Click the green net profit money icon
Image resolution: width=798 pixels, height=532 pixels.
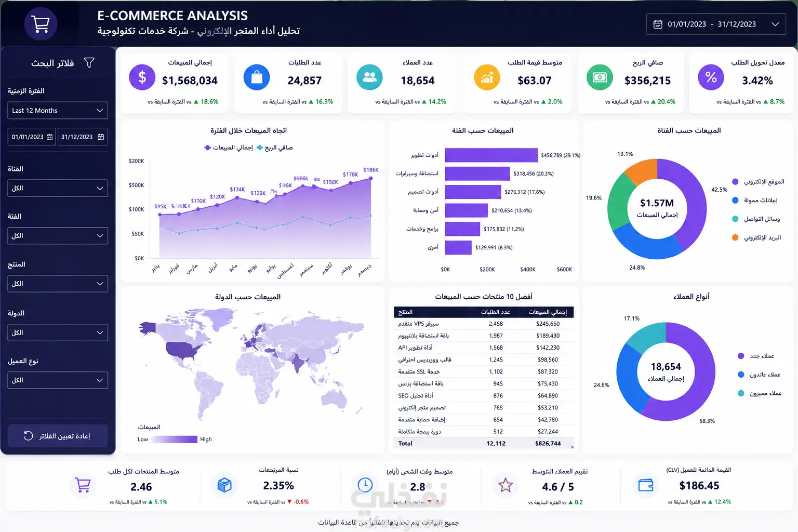pyautogui.click(x=600, y=78)
